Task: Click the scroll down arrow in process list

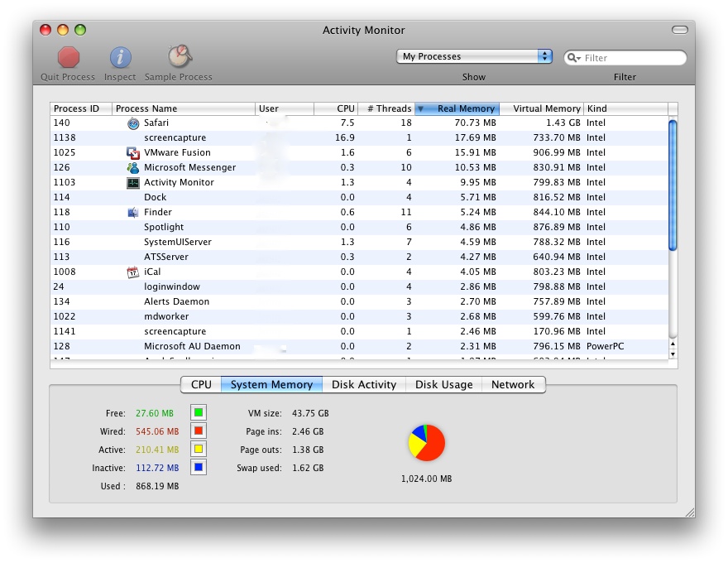Action: pyautogui.click(x=673, y=354)
